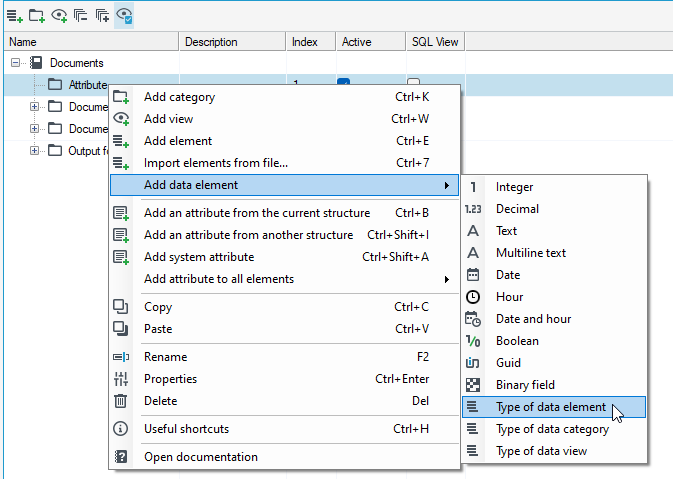Click the add category folder toolbar icon

pos(36,16)
